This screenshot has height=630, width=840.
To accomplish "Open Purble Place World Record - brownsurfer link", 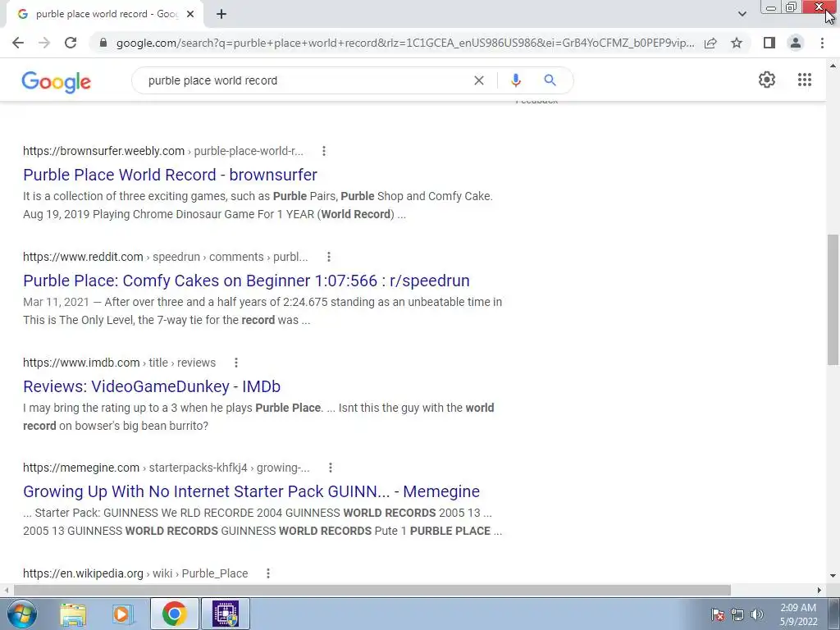I will (x=170, y=175).
